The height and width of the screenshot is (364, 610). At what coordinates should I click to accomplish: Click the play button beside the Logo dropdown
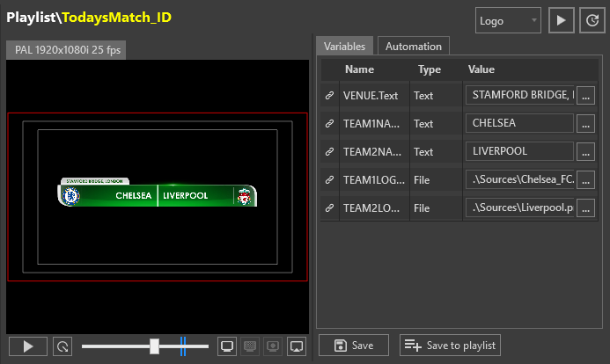(x=560, y=19)
